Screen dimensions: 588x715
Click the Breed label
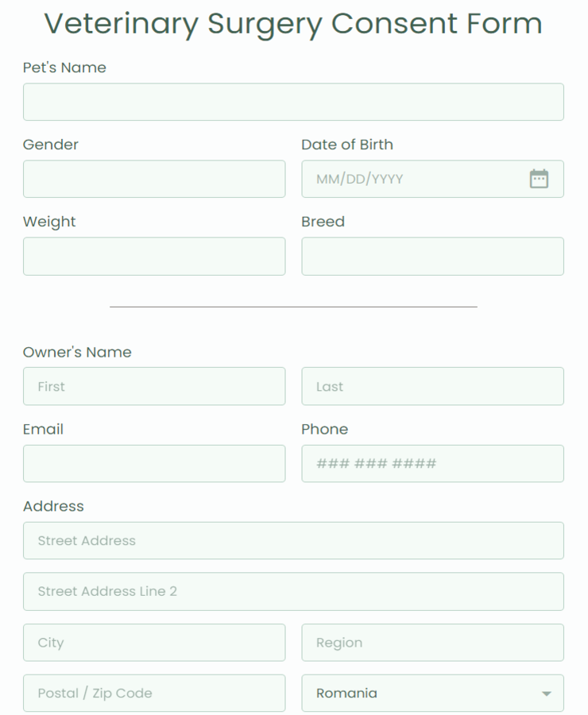coord(323,222)
